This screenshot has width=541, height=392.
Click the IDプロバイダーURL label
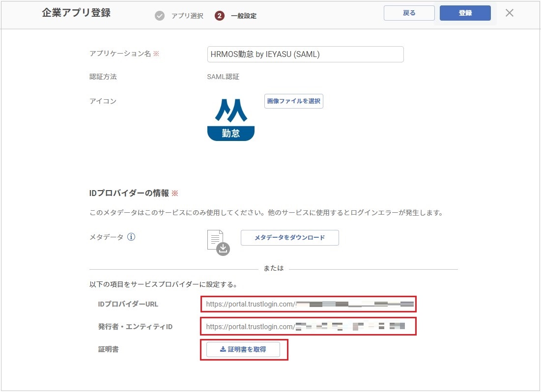128,304
